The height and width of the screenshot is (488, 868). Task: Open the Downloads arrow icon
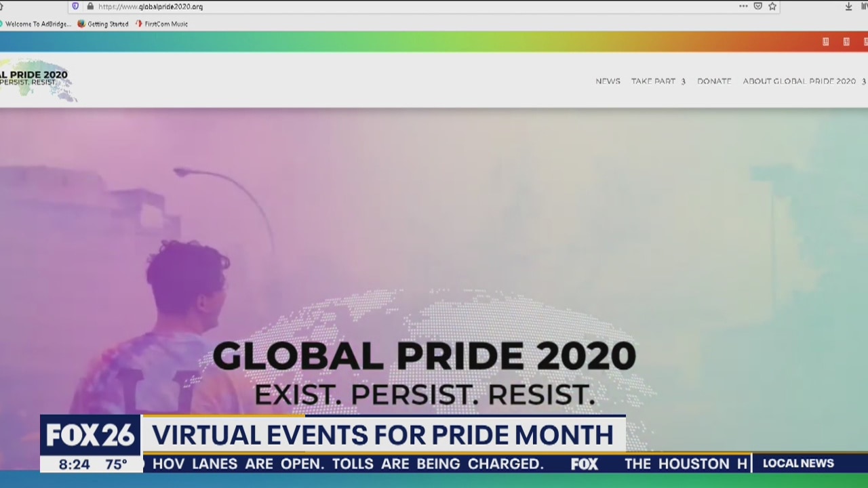(x=848, y=6)
